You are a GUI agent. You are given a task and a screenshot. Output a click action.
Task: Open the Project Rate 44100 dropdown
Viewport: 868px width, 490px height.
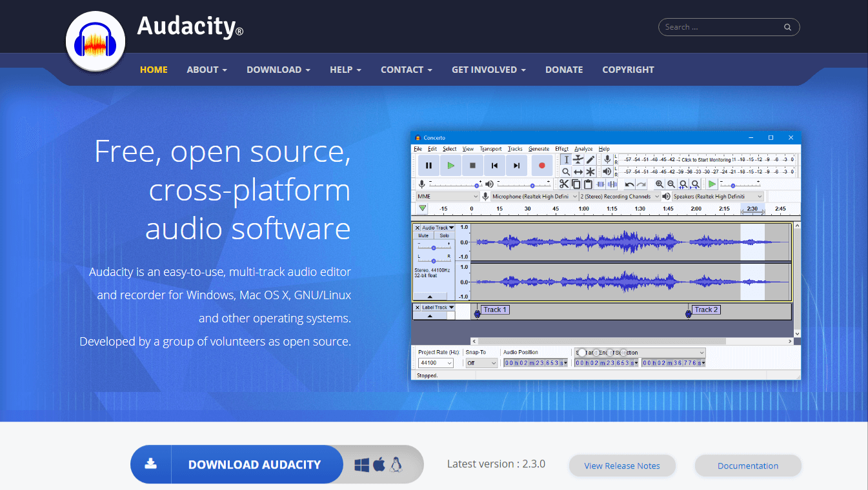click(x=436, y=363)
